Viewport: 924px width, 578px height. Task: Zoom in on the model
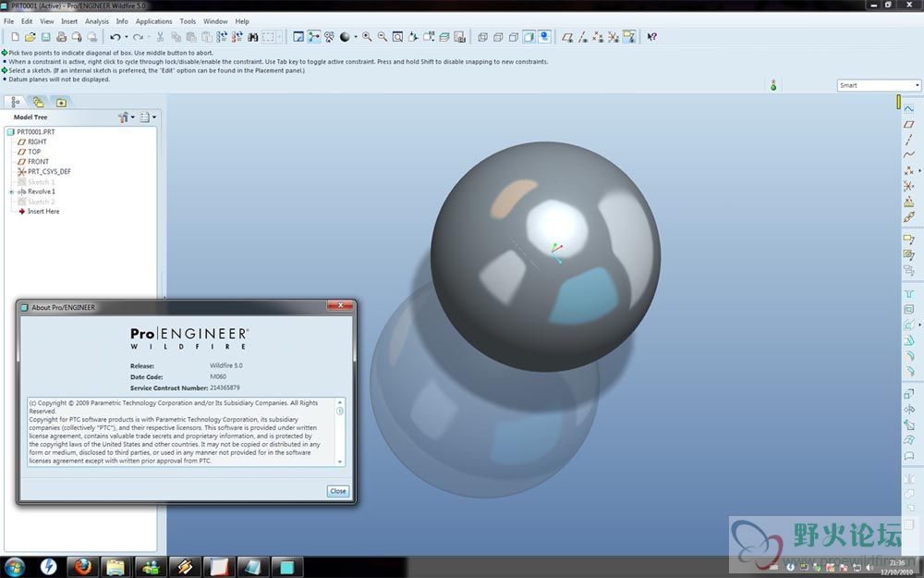(x=367, y=37)
